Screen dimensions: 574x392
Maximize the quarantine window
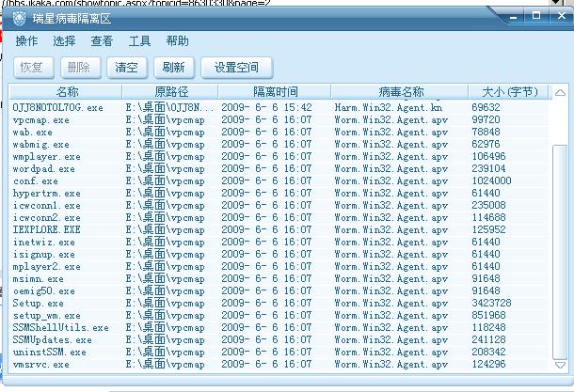click(x=536, y=16)
